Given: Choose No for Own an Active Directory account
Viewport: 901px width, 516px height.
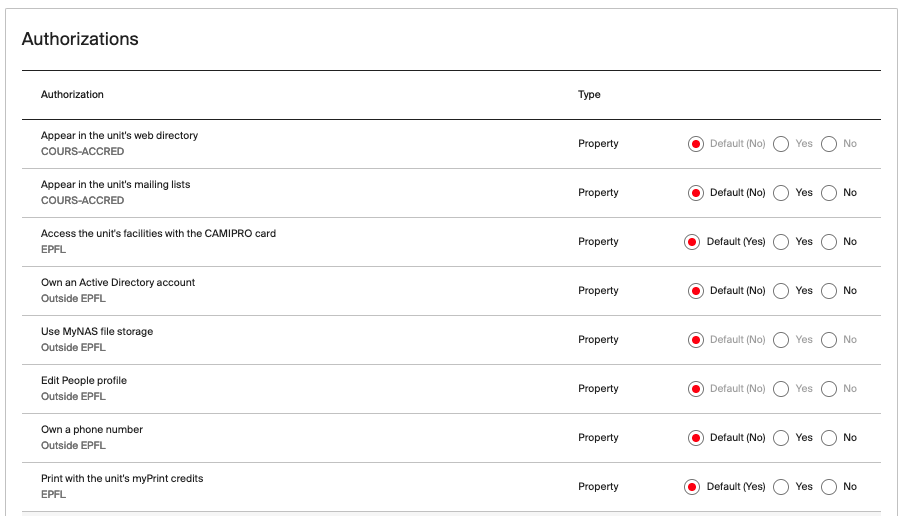Looking at the screenshot, I should (x=829, y=291).
